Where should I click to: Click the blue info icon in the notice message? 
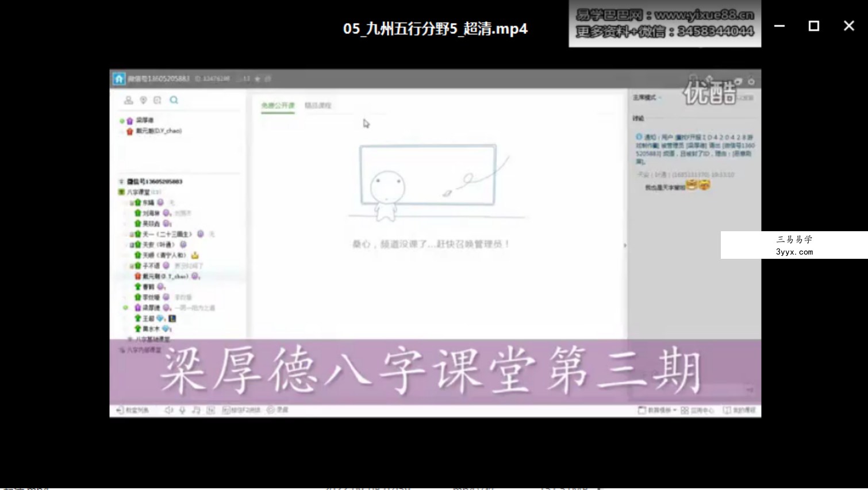point(639,137)
